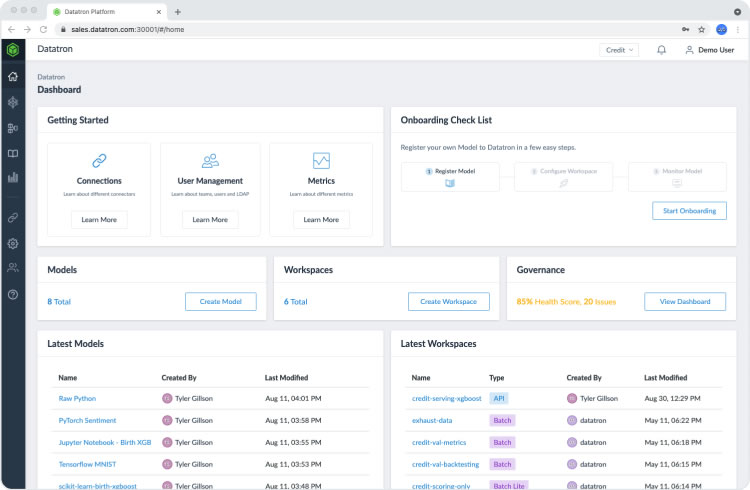Open the Home icon in sidebar
The width and height of the screenshot is (750, 490).
coord(13,77)
